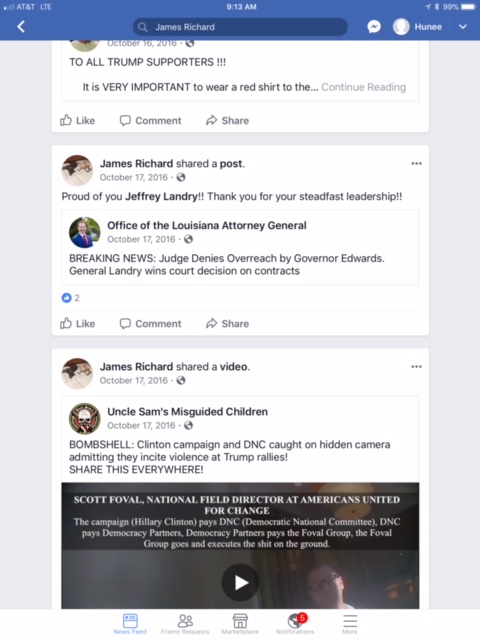Open Messenger from the top bar

(374, 27)
